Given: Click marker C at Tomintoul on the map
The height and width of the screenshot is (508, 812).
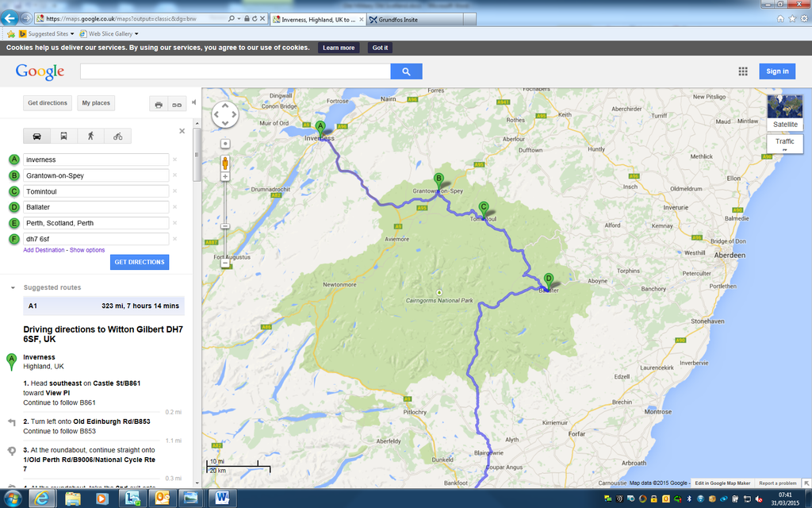Looking at the screenshot, I should tap(484, 210).
